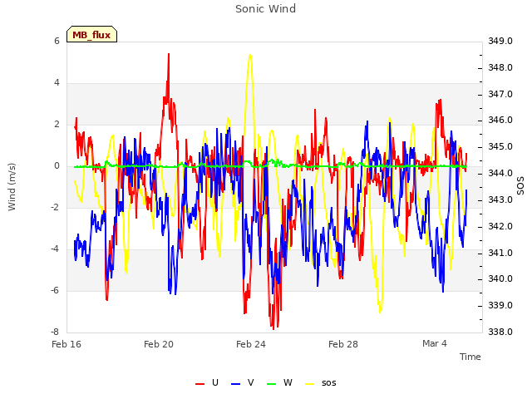
Task: Click the blue V legend color marker
Action: coord(235,384)
